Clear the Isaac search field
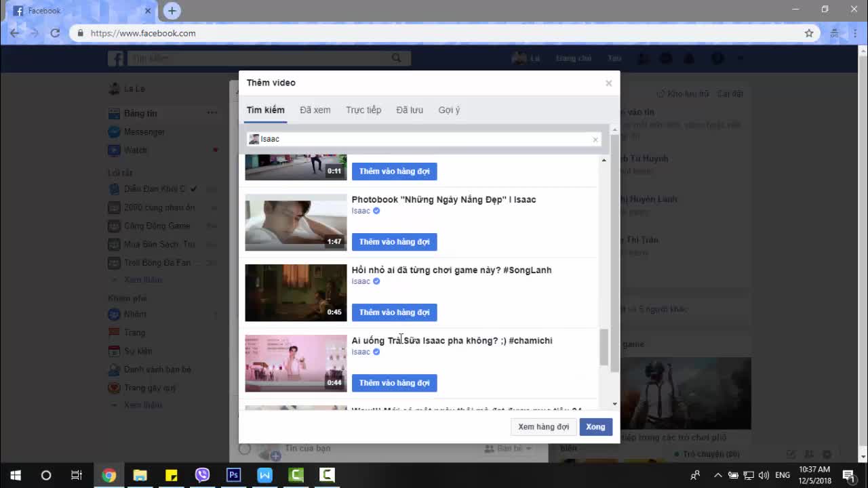This screenshot has height=488, width=868. pos(595,140)
